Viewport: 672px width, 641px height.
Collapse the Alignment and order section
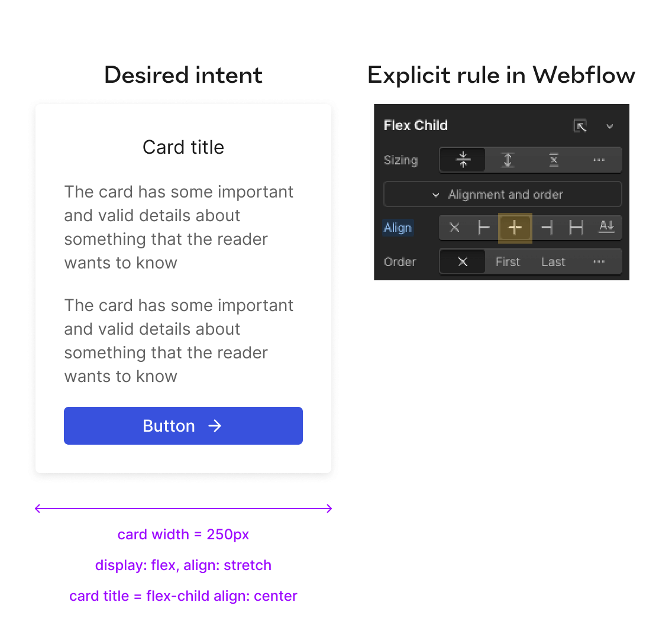tap(502, 194)
